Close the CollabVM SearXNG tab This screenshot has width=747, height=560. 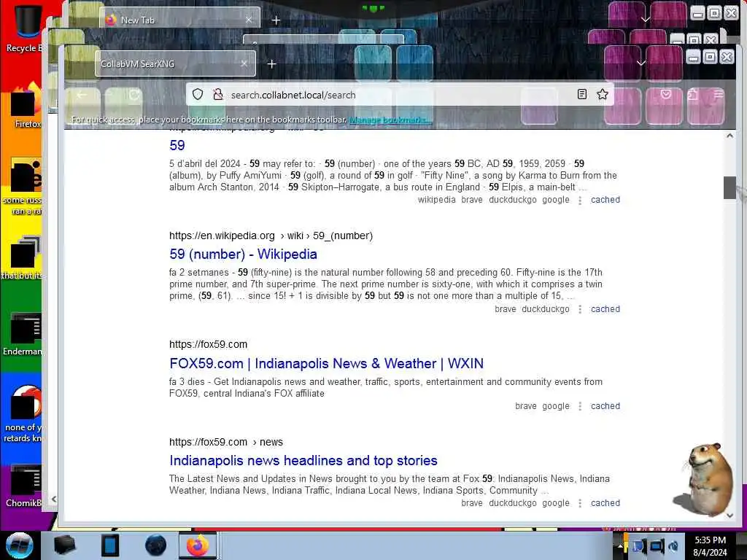[244, 63]
